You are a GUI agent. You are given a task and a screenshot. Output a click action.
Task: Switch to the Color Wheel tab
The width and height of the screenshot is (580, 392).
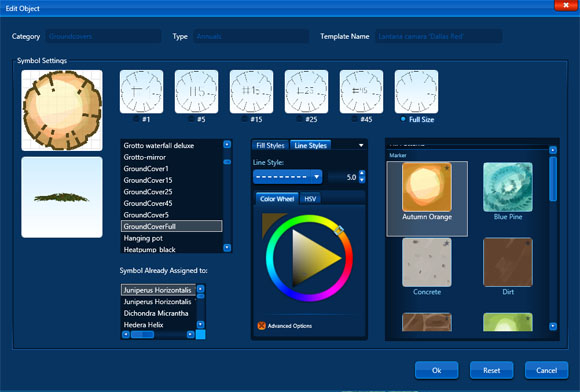coord(277,199)
